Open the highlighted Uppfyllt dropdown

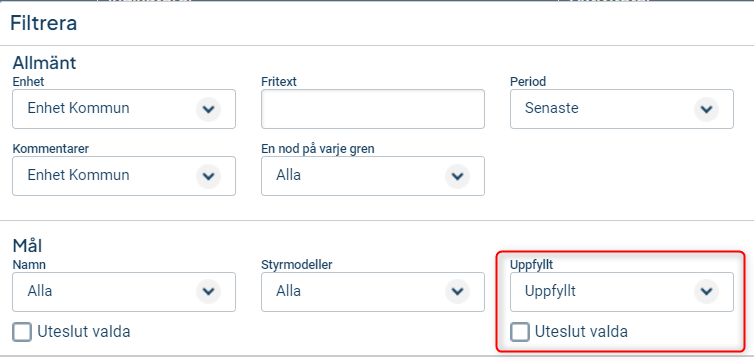(622, 292)
